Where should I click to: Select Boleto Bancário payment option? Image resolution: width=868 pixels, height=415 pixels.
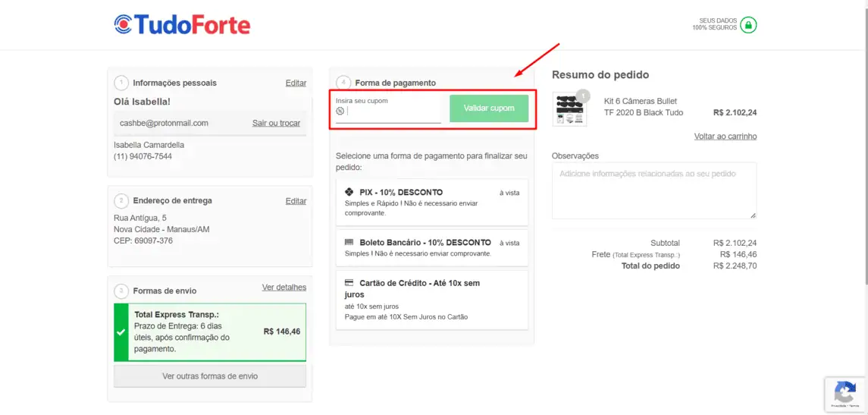[x=432, y=248]
